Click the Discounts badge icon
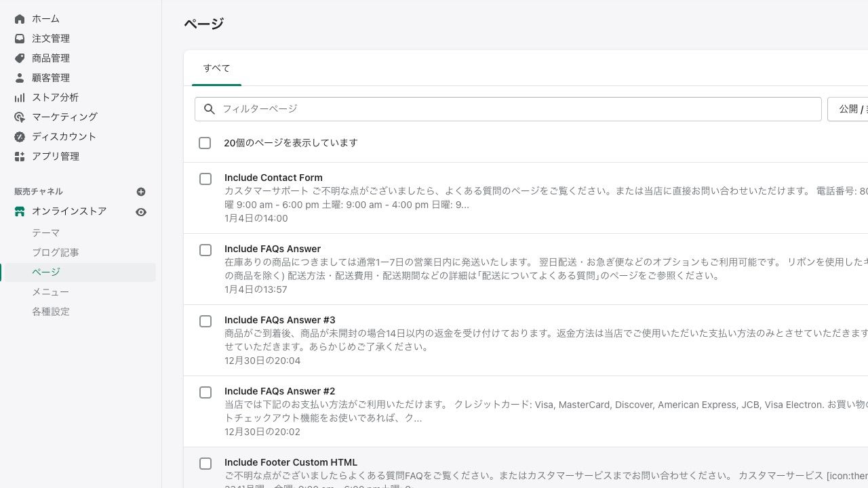The height and width of the screenshot is (488, 868). [x=20, y=137]
